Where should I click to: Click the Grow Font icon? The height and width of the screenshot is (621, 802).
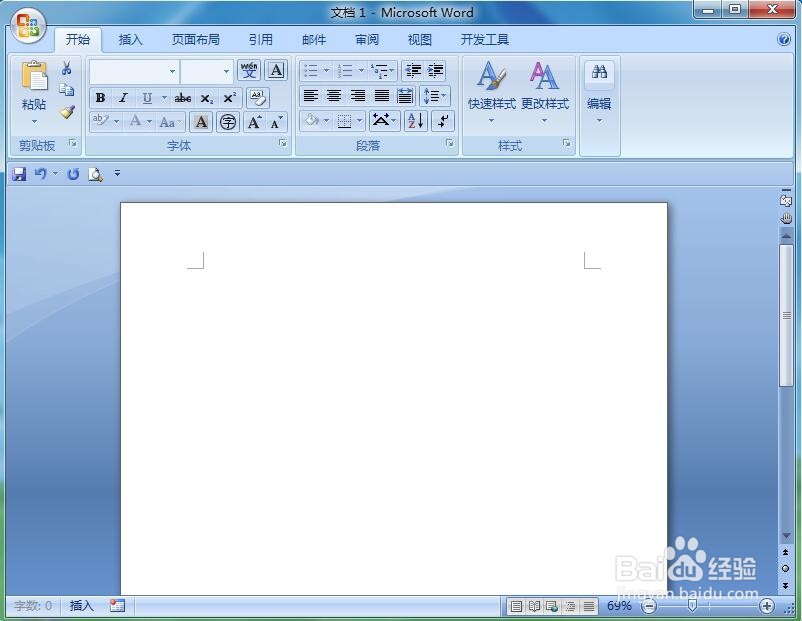(x=254, y=122)
